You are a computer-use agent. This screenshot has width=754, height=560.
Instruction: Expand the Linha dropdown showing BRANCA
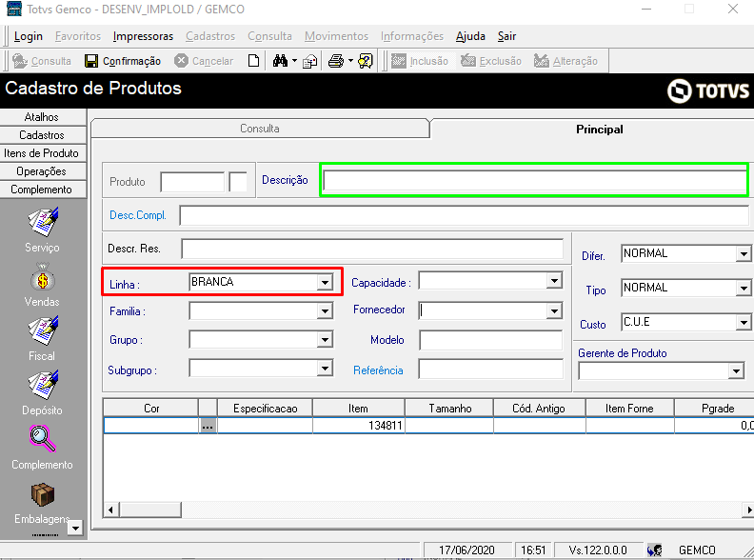325,283
